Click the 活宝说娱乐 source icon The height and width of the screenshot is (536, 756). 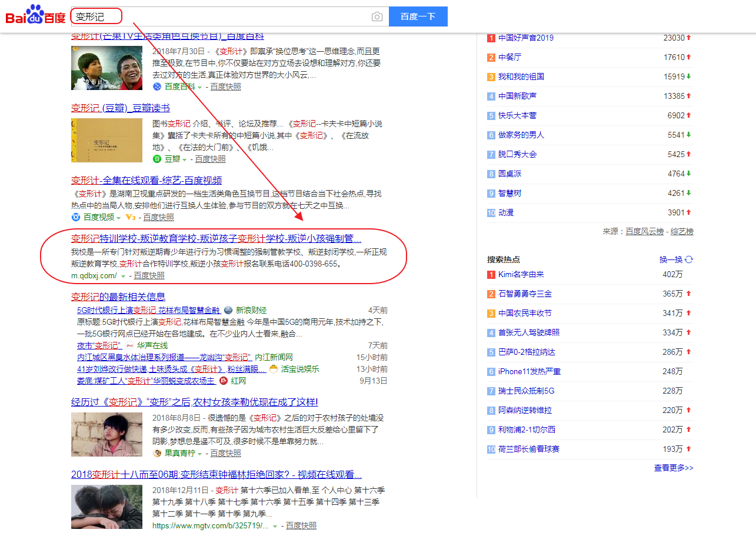[x=274, y=369]
